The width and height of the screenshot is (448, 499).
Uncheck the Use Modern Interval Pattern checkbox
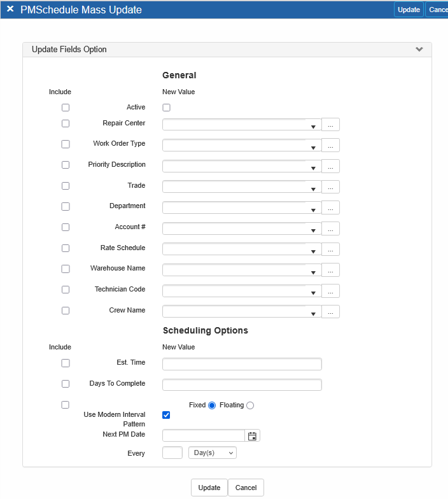point(166,415)
